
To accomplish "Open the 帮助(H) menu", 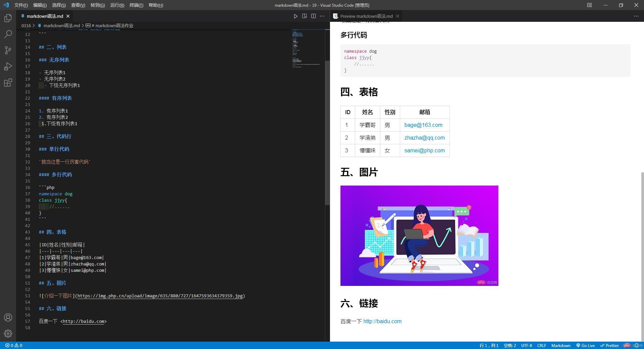I will 156,5.
